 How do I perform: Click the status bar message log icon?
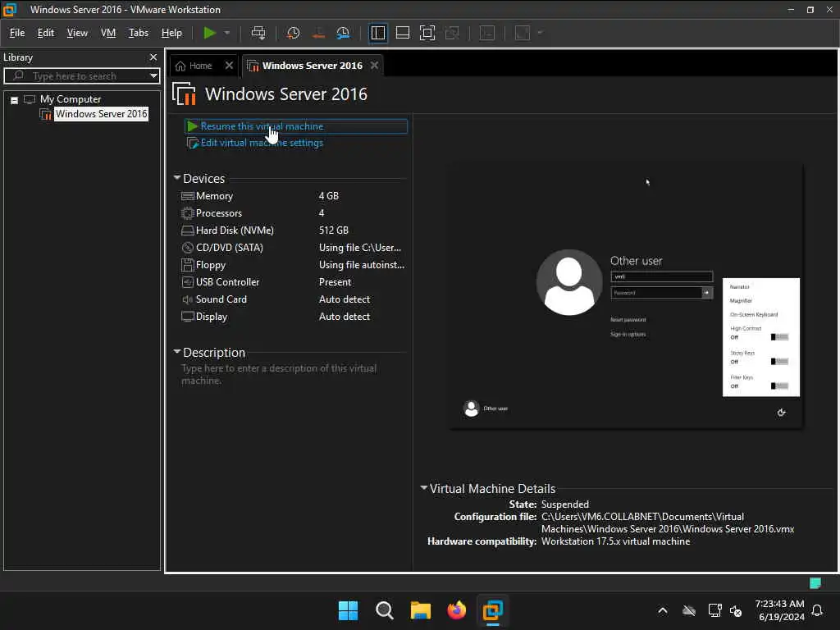(815, 583)
